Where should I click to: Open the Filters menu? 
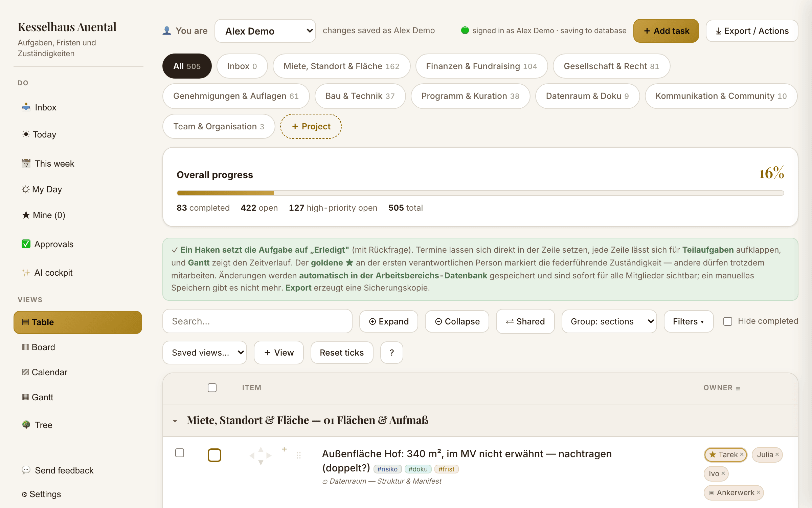tap(689, 321)
